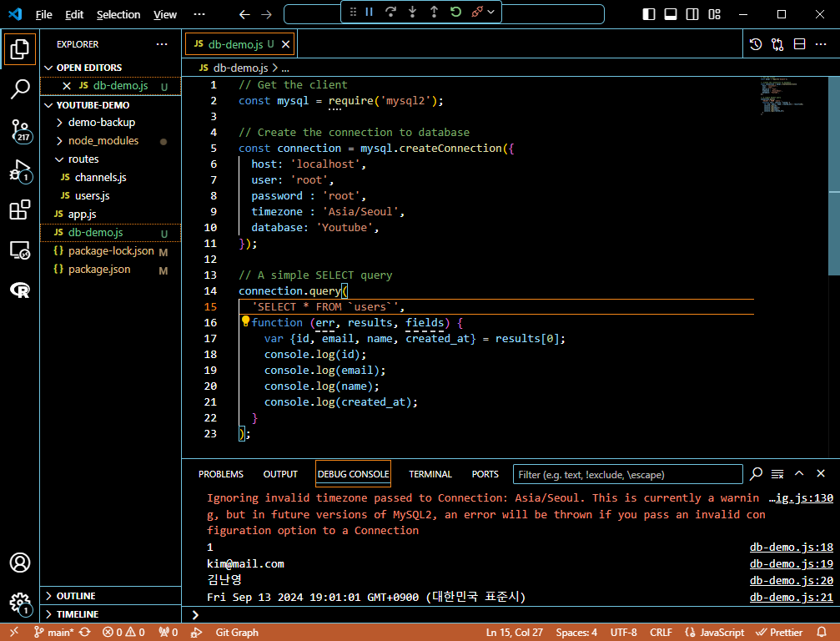The image size is (840, 641).
Task: Open the Manage gear menu
Action: pyautogui.click(x=20, y=603)
